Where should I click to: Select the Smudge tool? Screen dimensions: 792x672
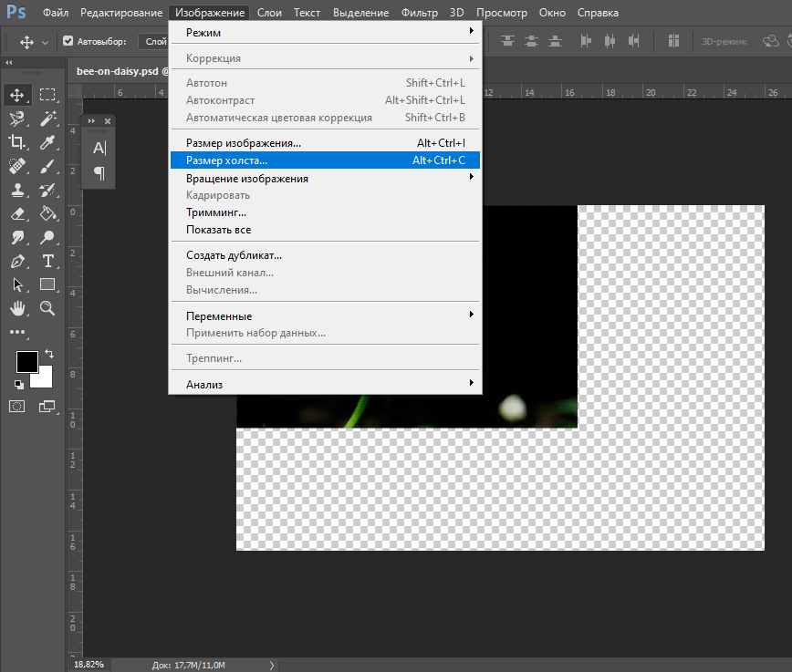(16, 237)
